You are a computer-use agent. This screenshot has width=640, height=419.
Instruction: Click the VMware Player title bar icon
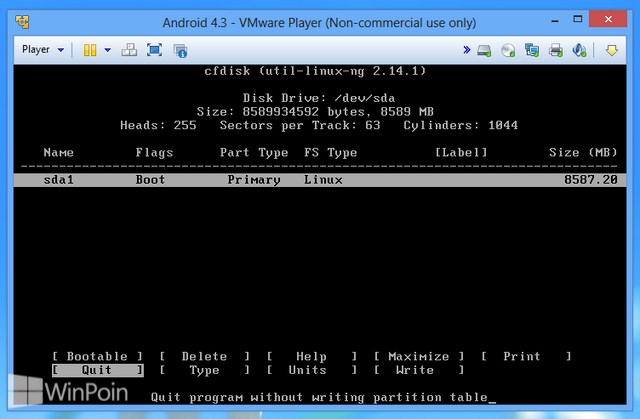point(22,22)
